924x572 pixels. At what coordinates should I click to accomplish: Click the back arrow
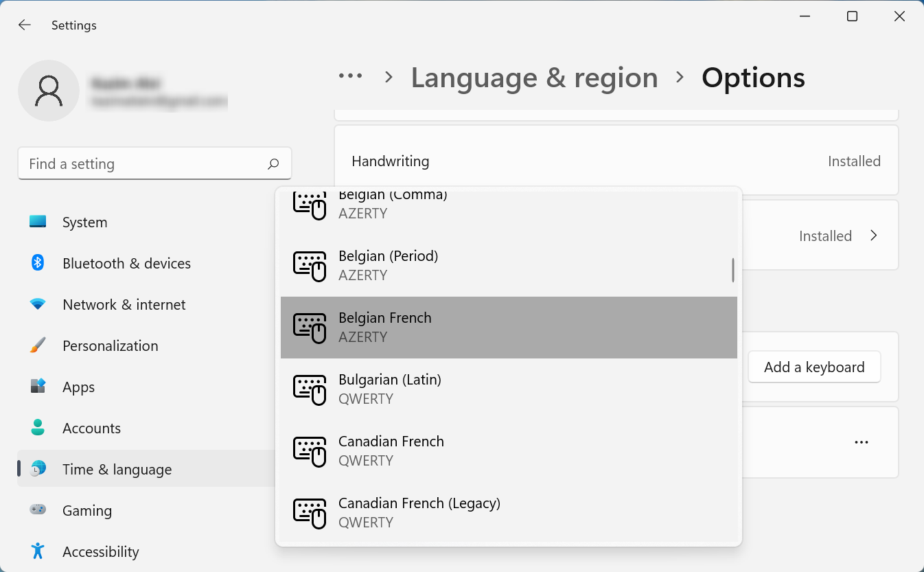[x=24, y=25]
